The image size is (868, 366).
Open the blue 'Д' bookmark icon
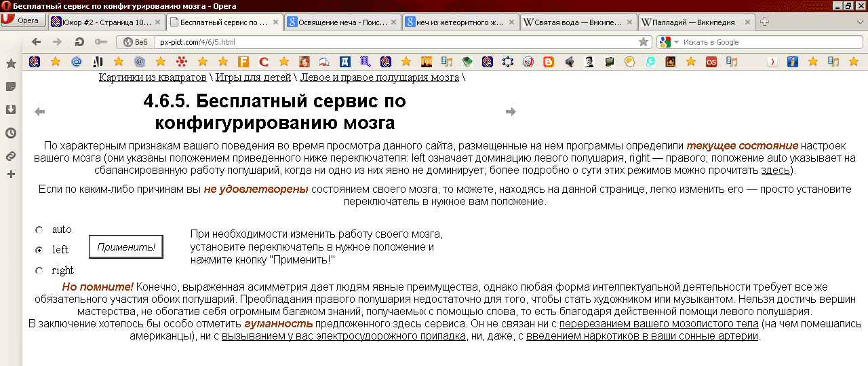click(345, 62)
